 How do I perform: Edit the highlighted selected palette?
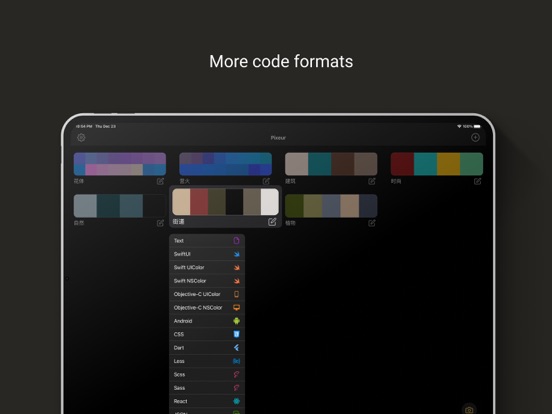(272, 222)
